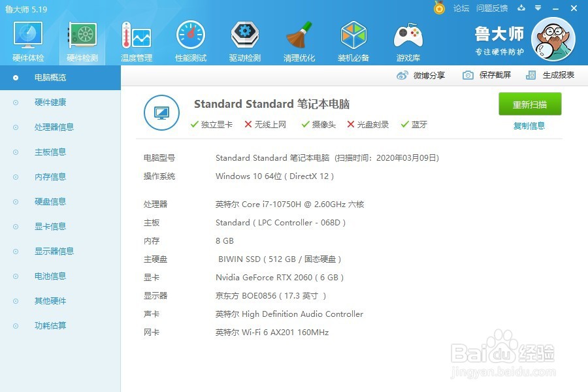The image size is (588, 392).
Task: Click the download tray icon in title bar
Action: tap(521, 8)
